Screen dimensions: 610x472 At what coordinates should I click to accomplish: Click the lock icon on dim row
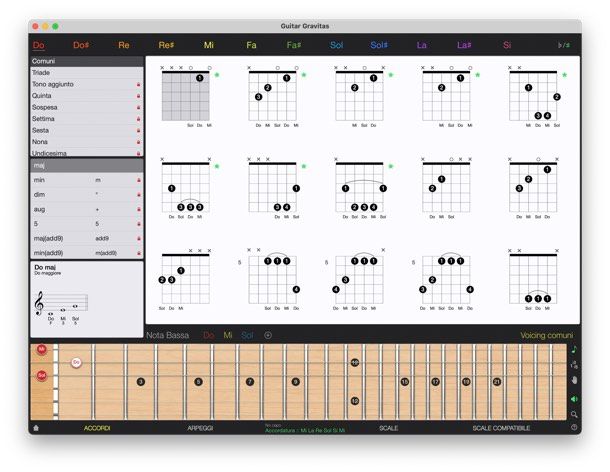138,195
